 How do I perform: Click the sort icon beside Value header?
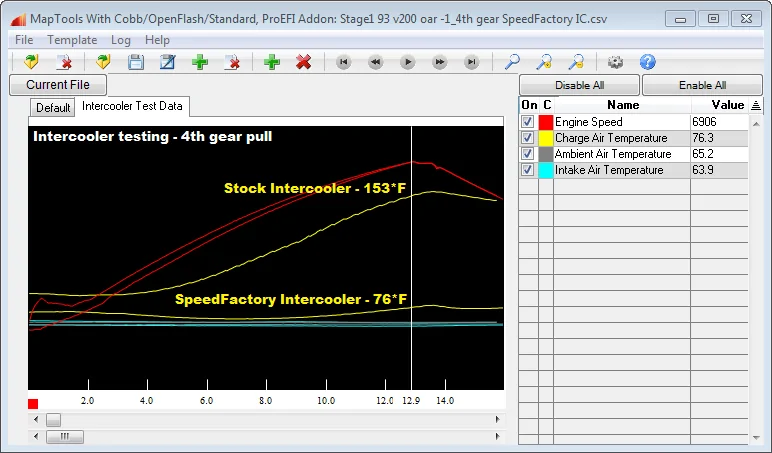coord(756,105)
